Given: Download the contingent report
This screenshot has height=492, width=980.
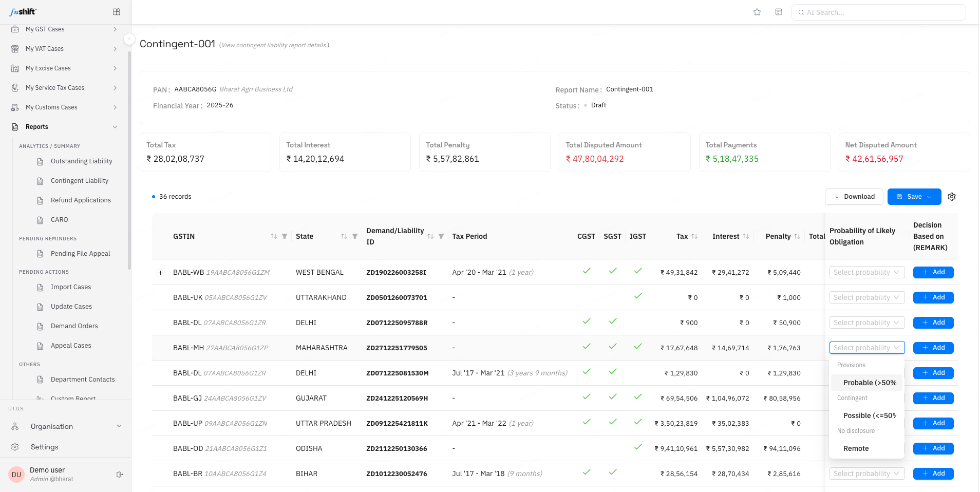Looking at the screenshot, I should [x=854, y=197].
